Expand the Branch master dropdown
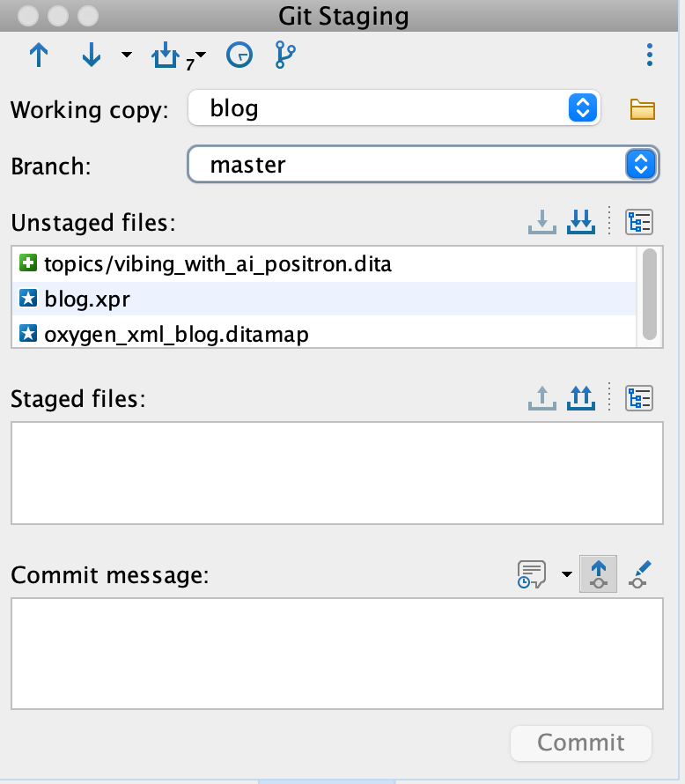This screenshot has height=784, width=685. point(641,164)
